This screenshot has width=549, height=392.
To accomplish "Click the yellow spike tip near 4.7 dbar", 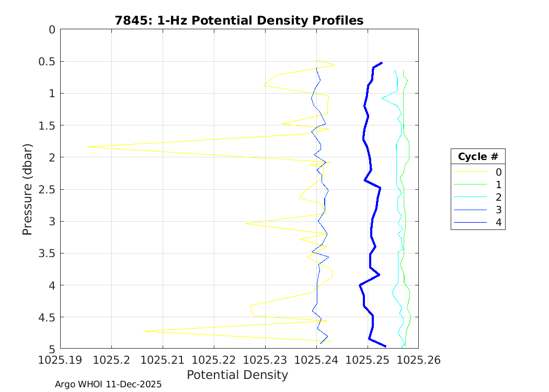I will click(x=144, y=331).
